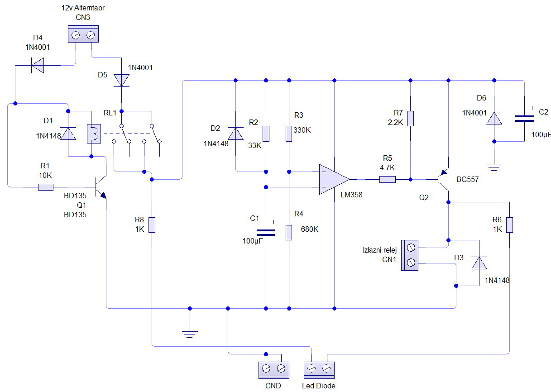Select the D5 diode symbol
This screenshot has width=551, height=392.
(121, 80)
